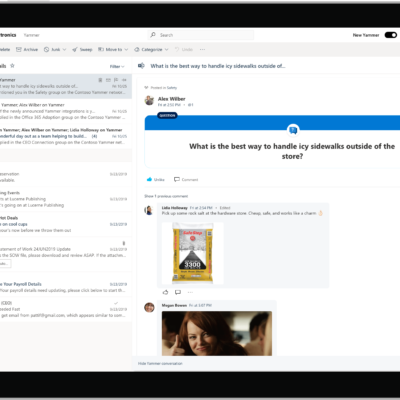Archive the selected message
The height and width of the screenshot is (400, 400).
click(27, 49)
